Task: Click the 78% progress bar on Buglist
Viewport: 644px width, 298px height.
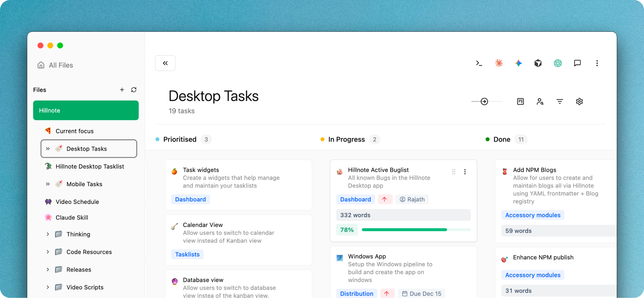Action: coord(416,230)
